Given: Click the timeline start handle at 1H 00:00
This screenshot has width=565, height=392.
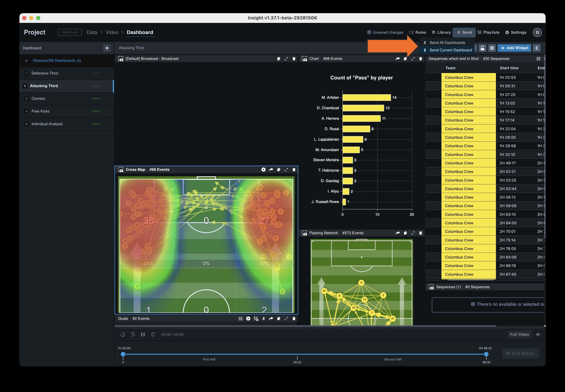Looking at the screenshot, I should click(123, 354).
